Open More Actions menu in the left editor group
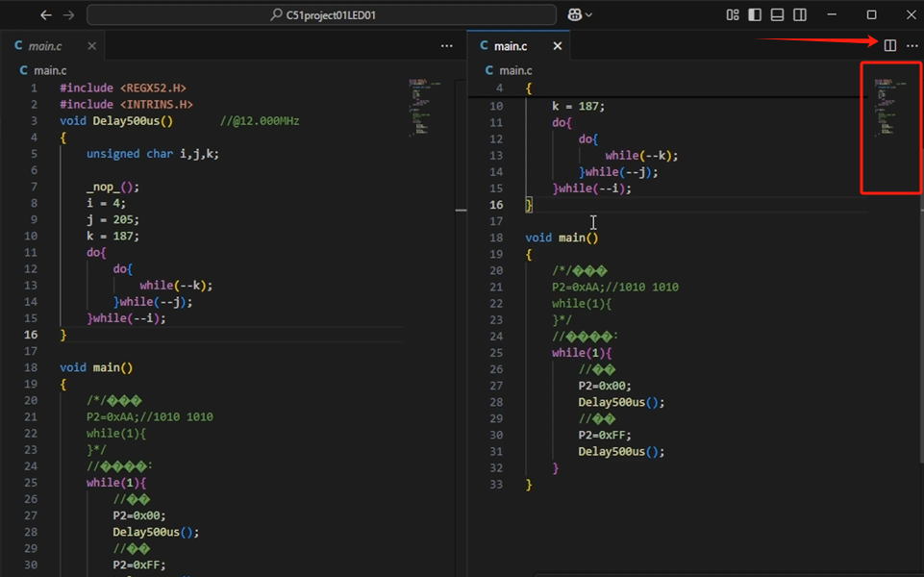 tap(446, 45)
